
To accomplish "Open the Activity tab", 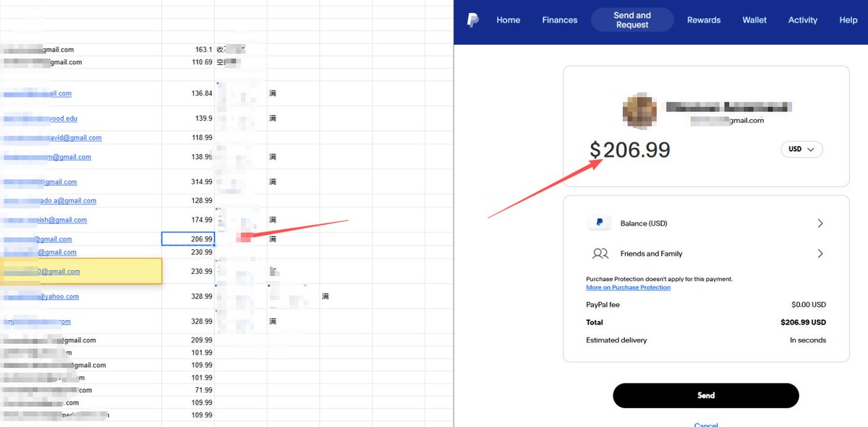I will click(x=803, y=20).
